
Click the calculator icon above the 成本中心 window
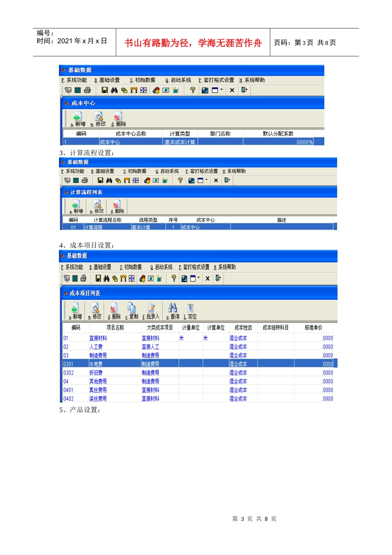pyautogui.click(x=78, y=90)
